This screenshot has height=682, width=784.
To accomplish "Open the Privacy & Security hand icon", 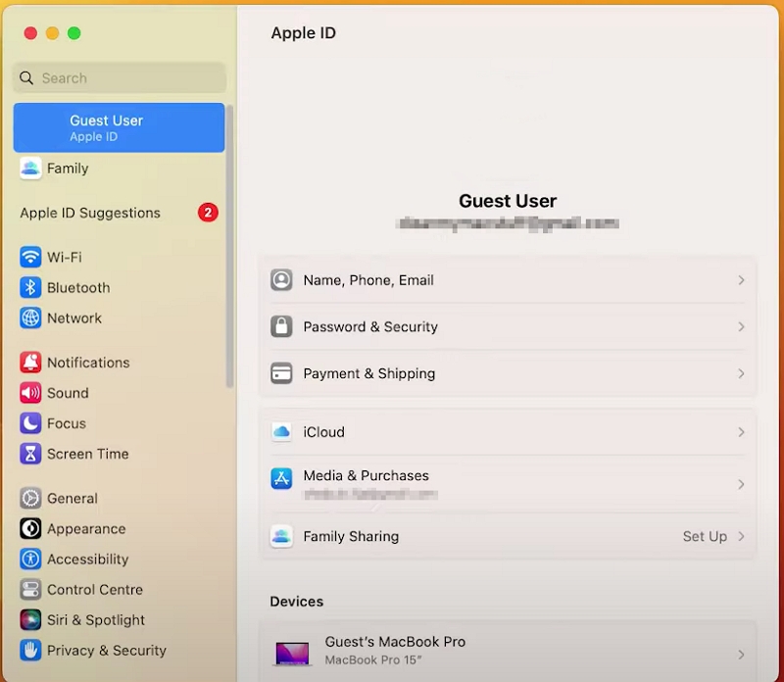I will point(30,651).
